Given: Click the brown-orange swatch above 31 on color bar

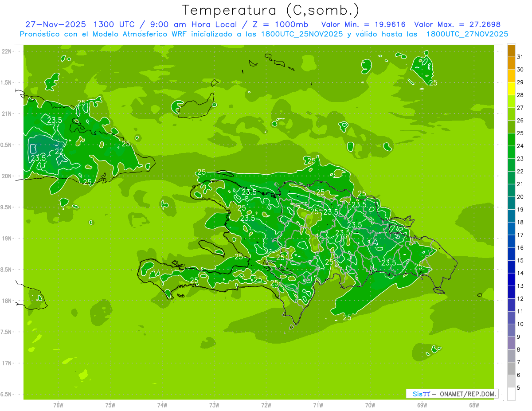Looking at the screenshot, I should [511, 51].
